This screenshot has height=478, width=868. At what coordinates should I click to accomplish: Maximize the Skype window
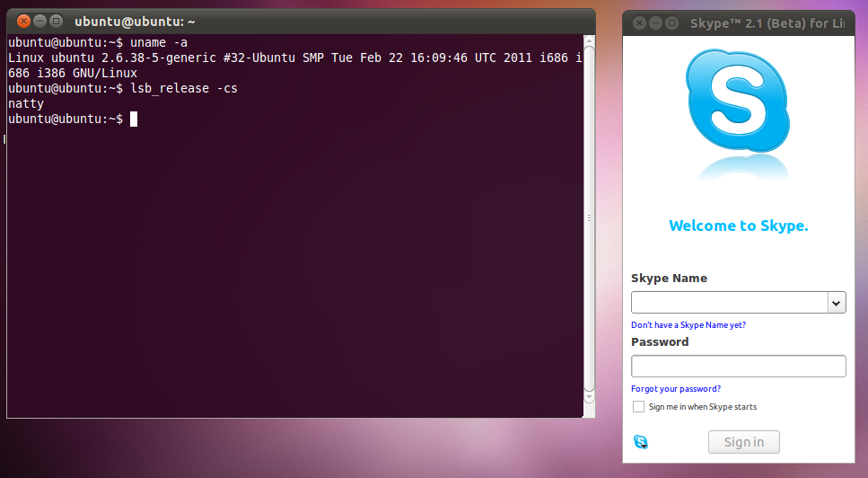tap(671, 23)
